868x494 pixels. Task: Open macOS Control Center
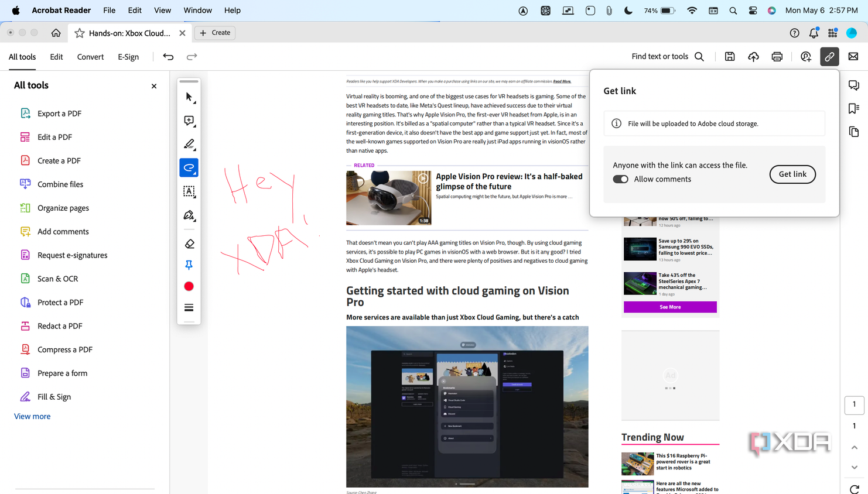click(753, 11)
